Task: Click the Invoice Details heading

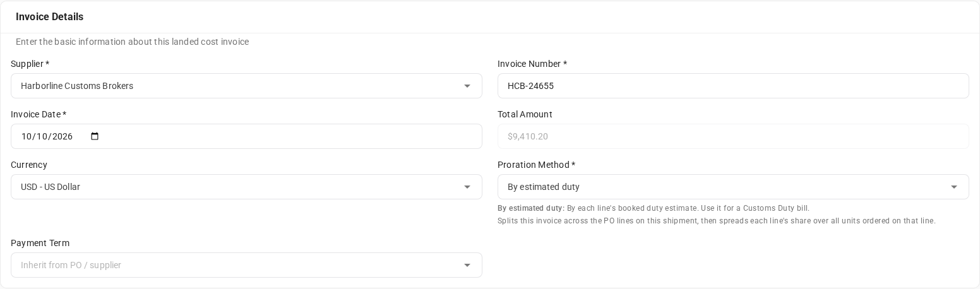Action: (49, 17)
